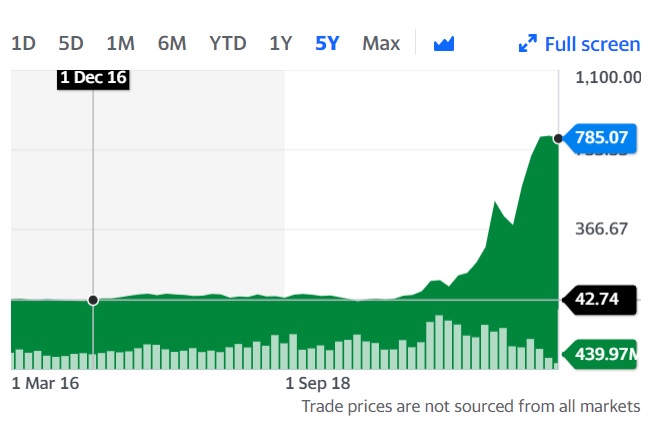This screenshot has height=437, width=649.
Task: Click the green 439.97M volume label
Action: point(602,353)
